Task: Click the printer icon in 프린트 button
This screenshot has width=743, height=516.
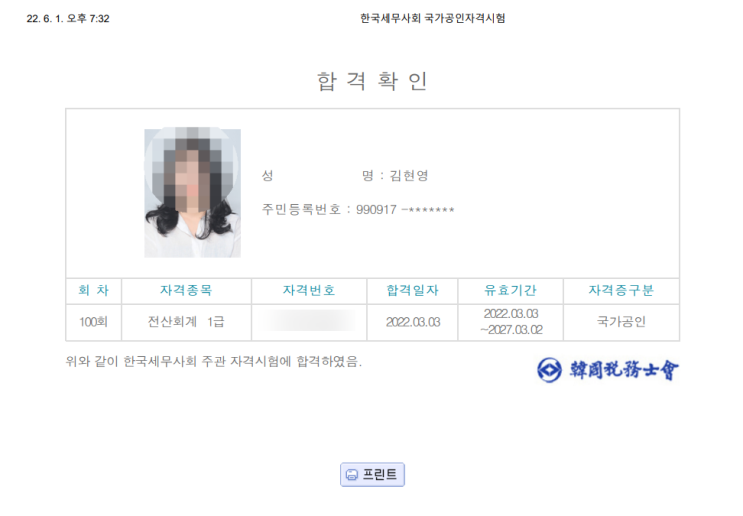Action: [352, 474]
